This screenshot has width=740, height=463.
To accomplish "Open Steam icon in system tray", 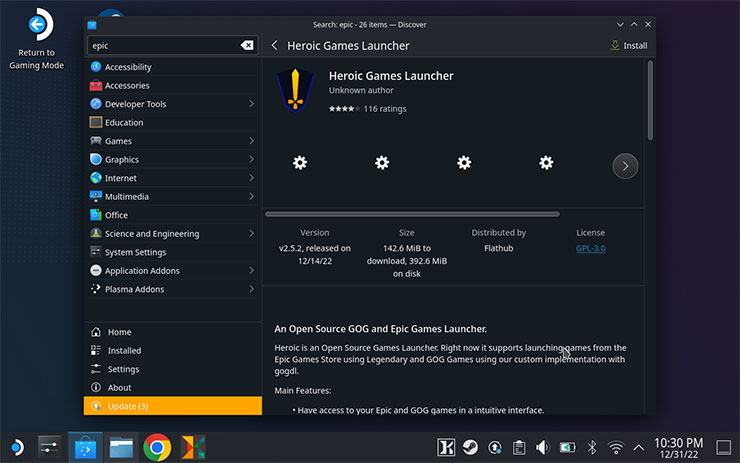I will tap(469, 447).
